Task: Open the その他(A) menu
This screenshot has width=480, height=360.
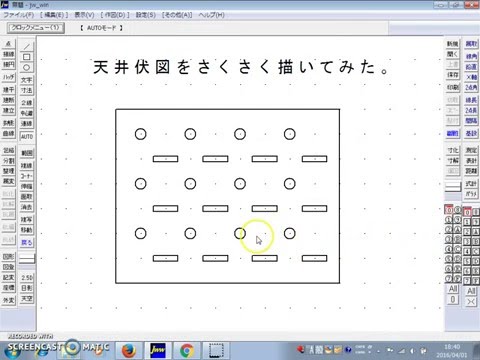Action: point(177,15)
